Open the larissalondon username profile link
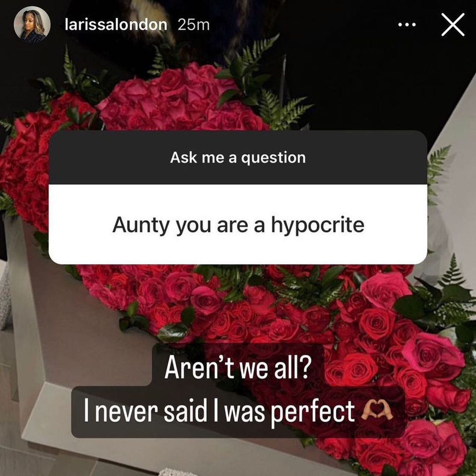 (x=116, y=25)
